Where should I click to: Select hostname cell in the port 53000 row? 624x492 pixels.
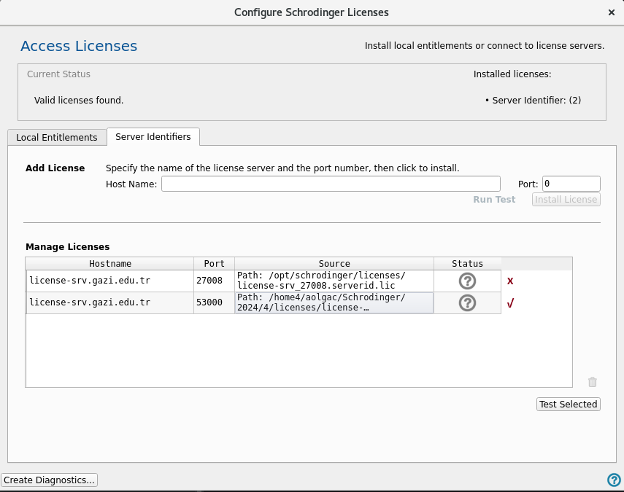click(x=110, y=303)
